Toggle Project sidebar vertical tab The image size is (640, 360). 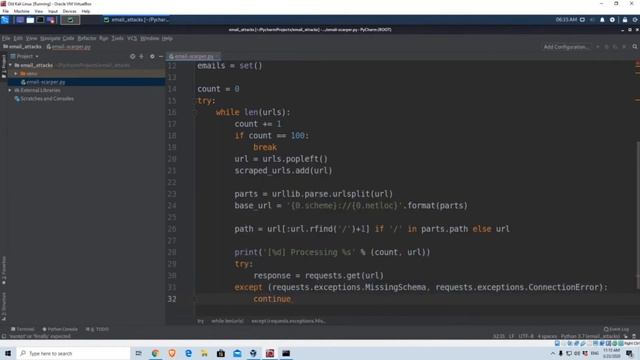point(4,66)
